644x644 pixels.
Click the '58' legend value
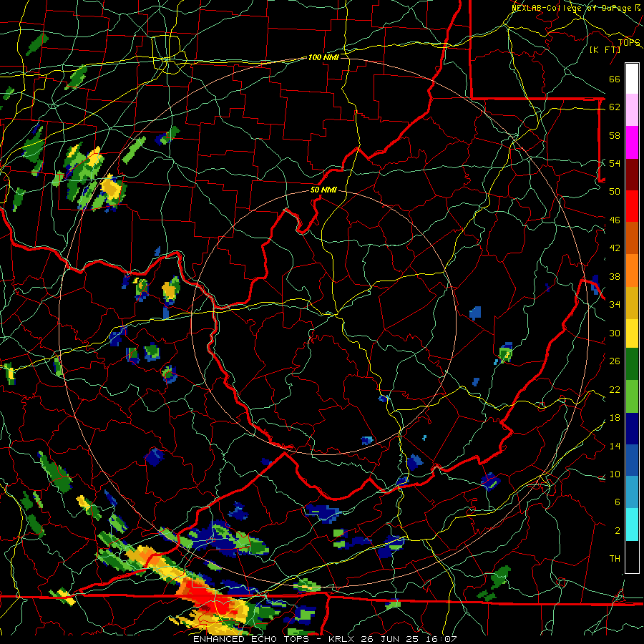615,135
